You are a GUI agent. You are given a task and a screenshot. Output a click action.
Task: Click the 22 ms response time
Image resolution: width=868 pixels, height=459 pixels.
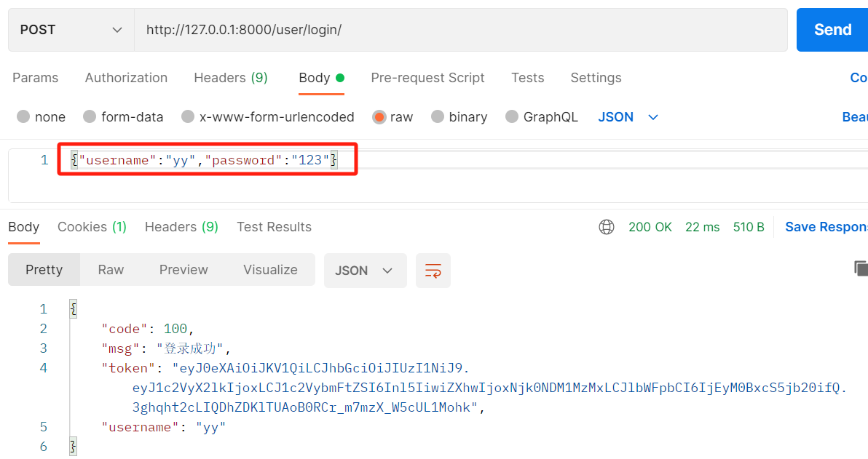tap(703, 227)
